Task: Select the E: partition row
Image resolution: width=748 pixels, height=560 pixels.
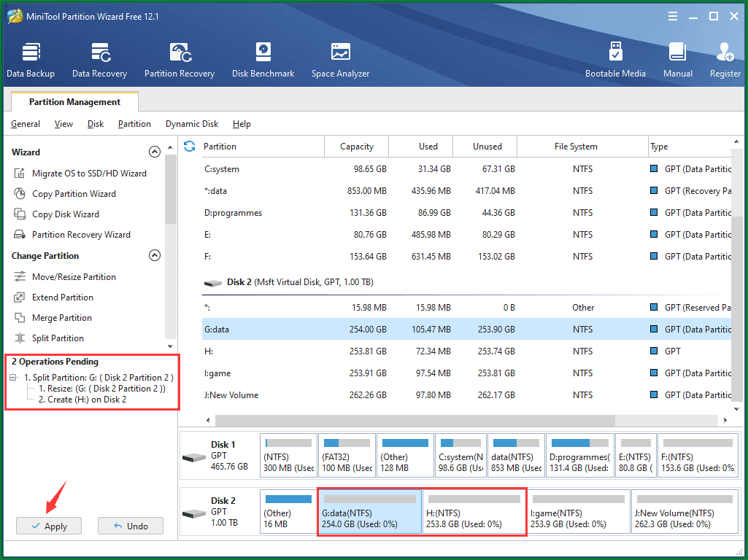Action: click(x=466, y=235)
